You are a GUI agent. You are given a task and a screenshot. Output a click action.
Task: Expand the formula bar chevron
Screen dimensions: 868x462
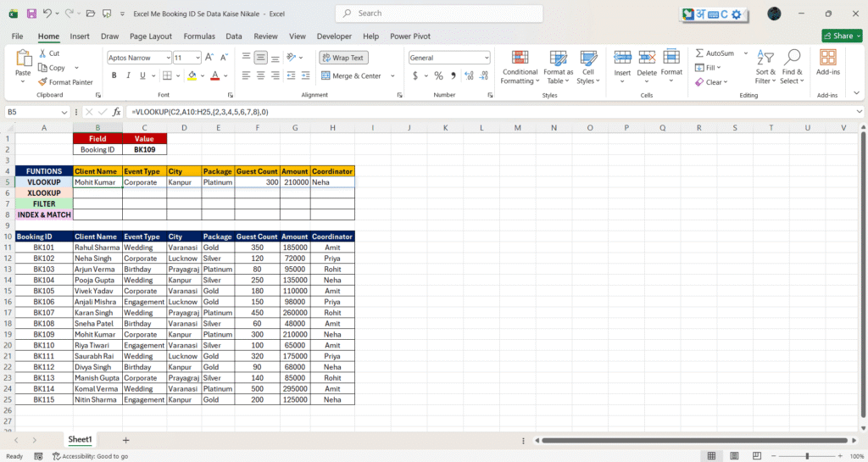pyautogui.click(x=860, y=112)
